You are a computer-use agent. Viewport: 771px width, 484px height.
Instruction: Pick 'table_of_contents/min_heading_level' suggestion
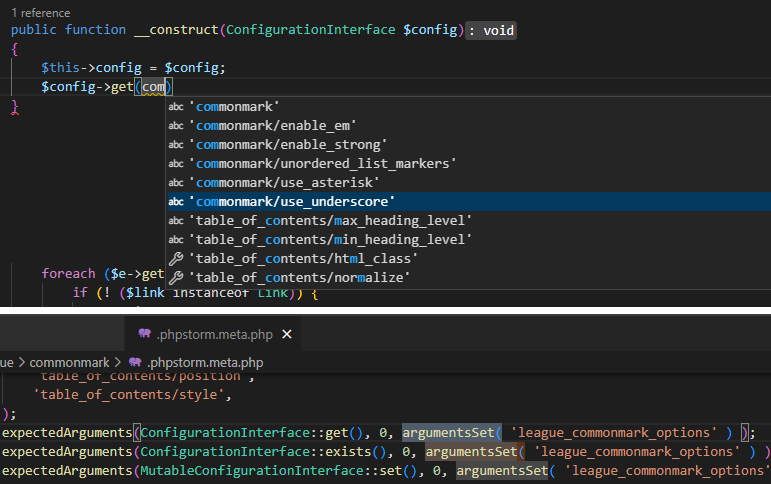pyautogui.click(x=468, y=240)
